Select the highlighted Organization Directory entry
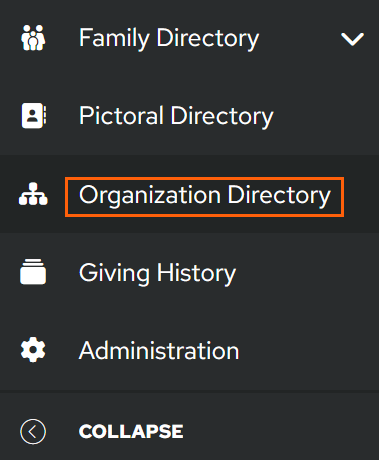 189,194
